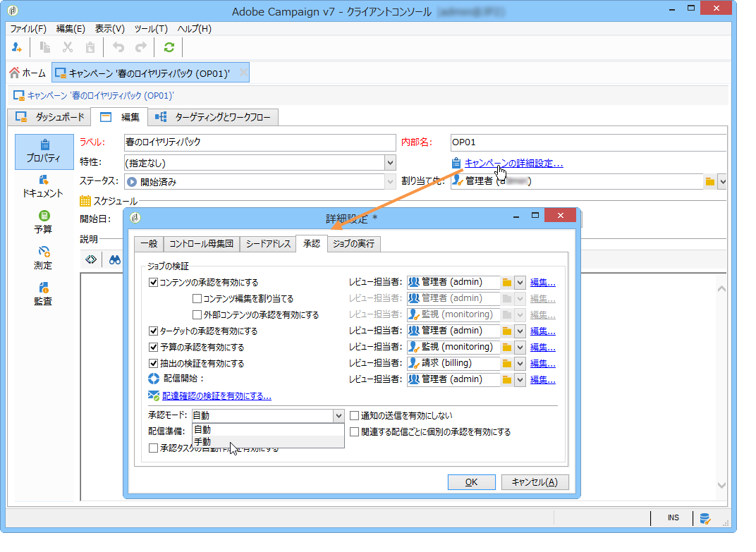This screenshot has width=756, height=552.
Task: Click folder icon in コンテンツの承認 reviewer row
Action: [507, 283]
